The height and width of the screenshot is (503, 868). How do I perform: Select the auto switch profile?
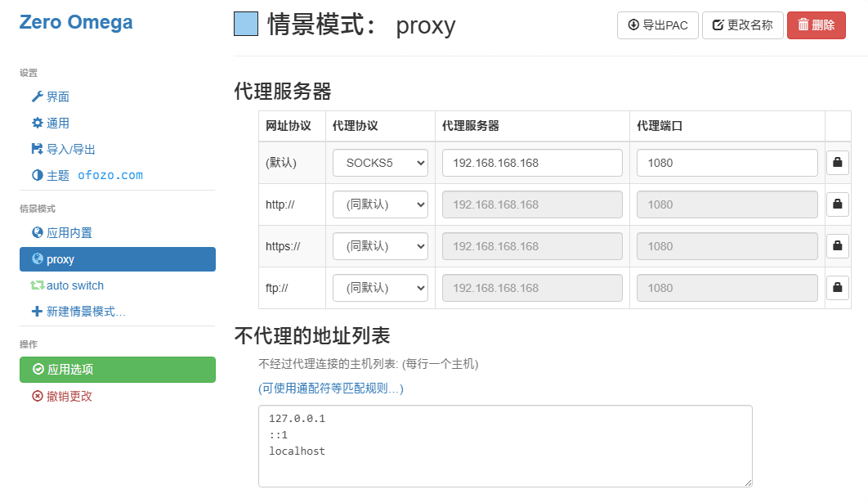74,285
